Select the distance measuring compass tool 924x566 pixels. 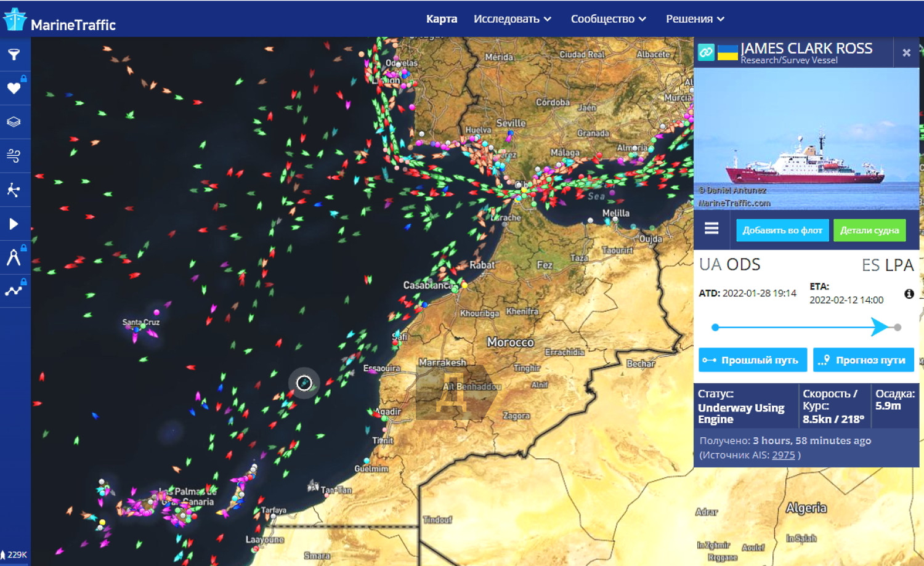pos(14,257)
